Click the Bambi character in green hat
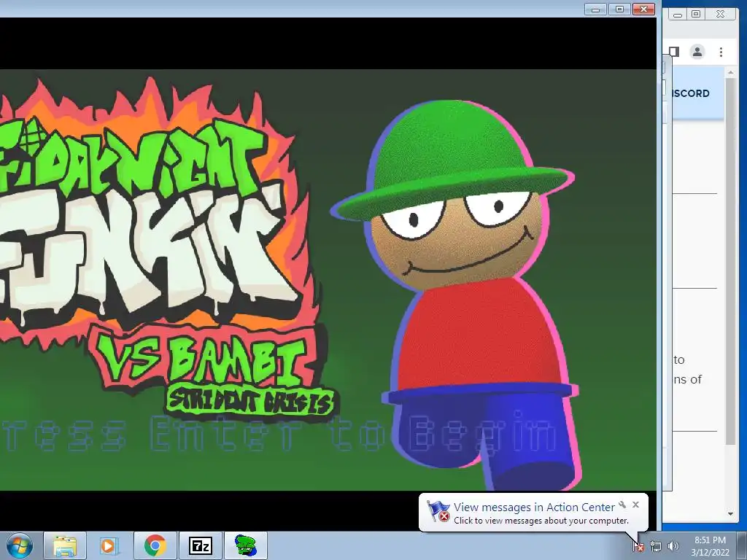 [455, 295]
